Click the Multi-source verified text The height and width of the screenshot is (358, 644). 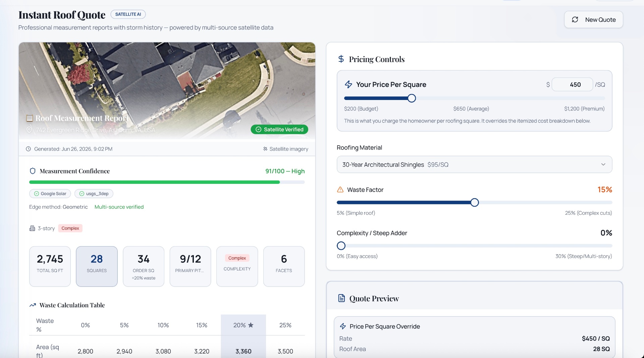[x=119, y=207]
